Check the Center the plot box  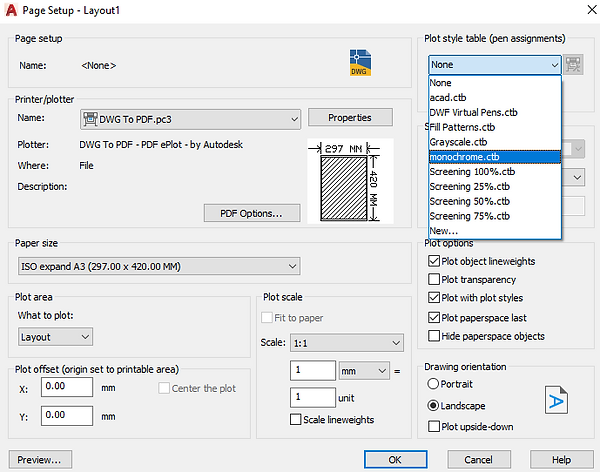coord(164,388)
